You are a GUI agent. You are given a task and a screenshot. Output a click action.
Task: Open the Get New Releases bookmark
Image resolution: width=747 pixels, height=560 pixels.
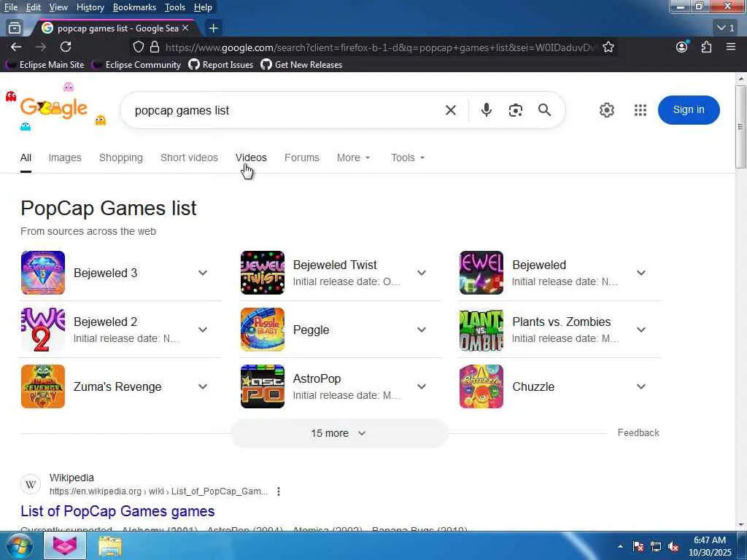click(301, 64)
